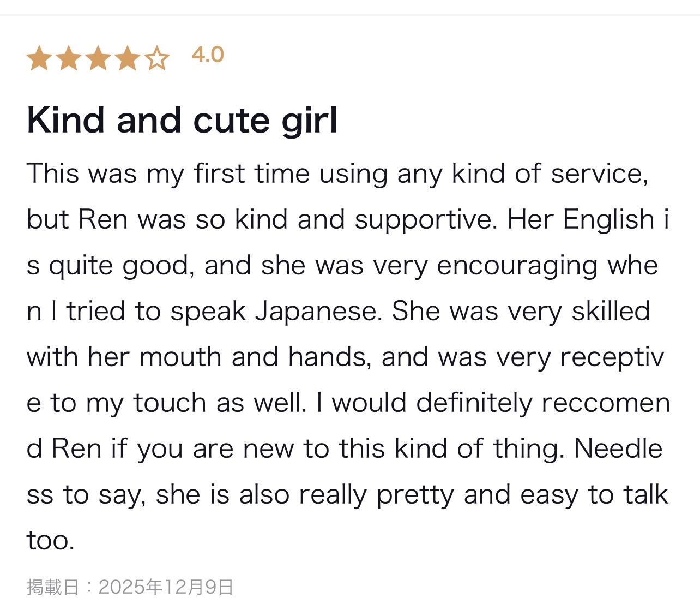
Task: Click the third gold star
Action: [98, 58]
